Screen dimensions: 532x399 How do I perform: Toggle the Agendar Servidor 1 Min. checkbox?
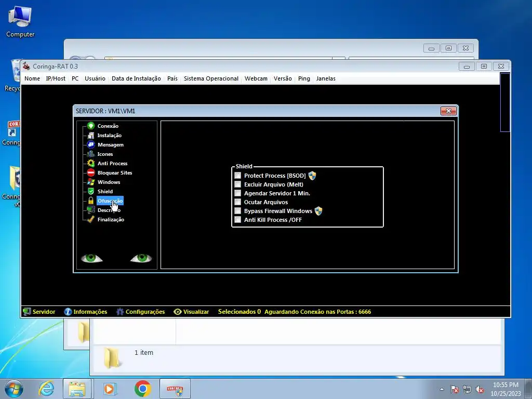coord(238,193)
